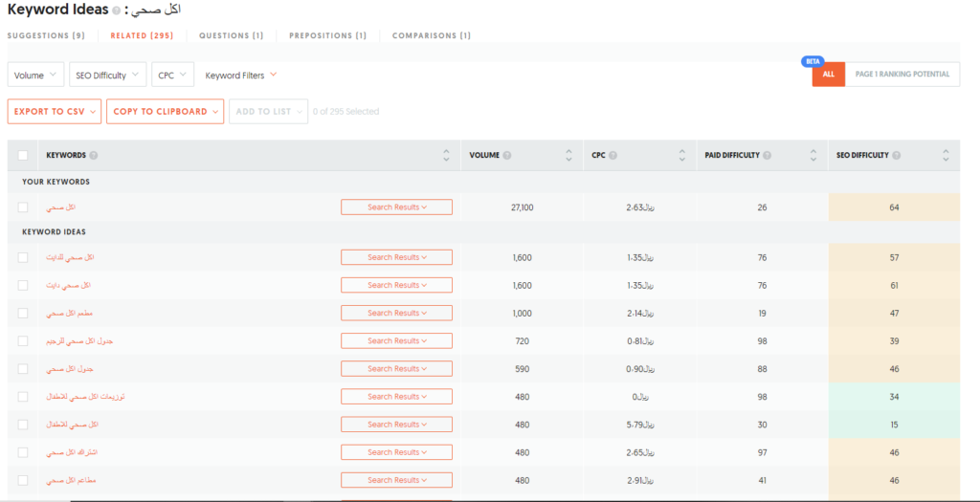
Task: Toggle the select-all checkbox in table header
Action: coord(23,155)
